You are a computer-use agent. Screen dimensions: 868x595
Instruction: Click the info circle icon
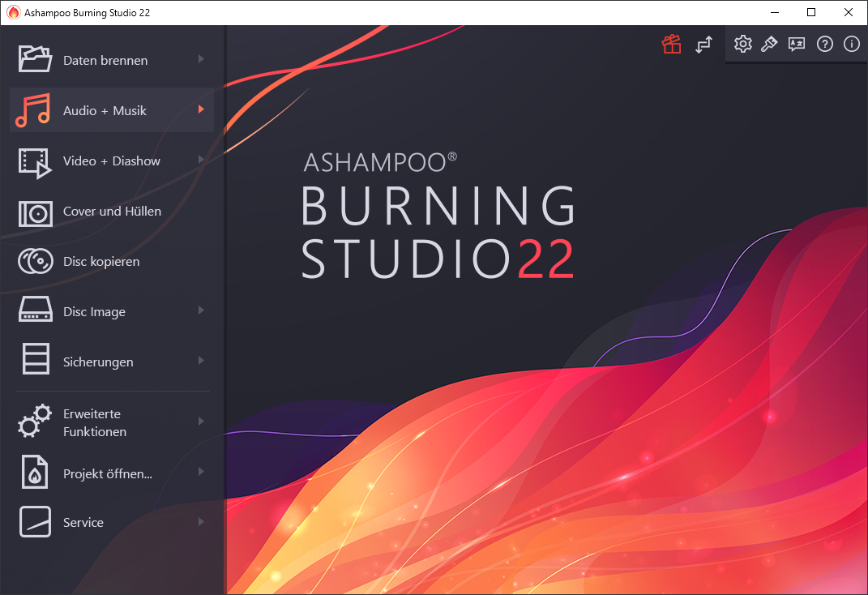click(851, 44)
